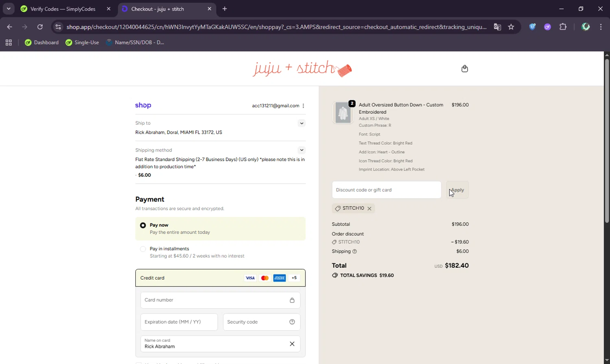Viewport: 610px width, 364px height.
Task: Close the Verify Codes tab
Action: [x=109, y=9]
